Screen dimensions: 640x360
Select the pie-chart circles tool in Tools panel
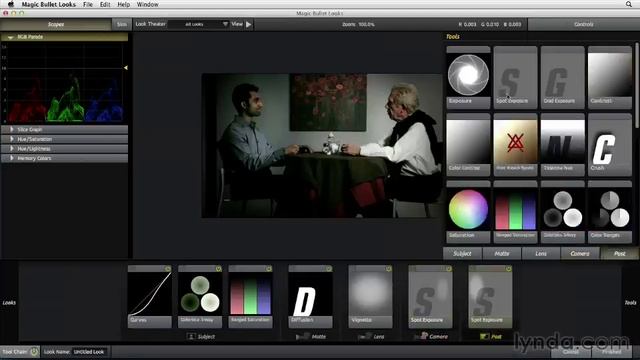(610, 212)
